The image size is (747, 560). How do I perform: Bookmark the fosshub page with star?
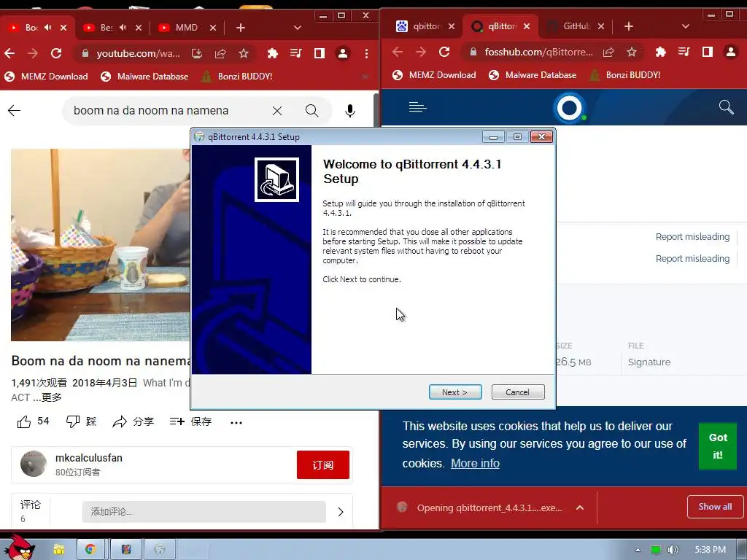[632, 52]
